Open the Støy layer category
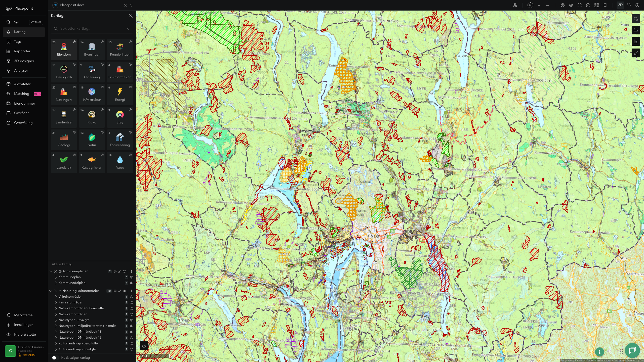This screenshot has height=362, width=644. point(120,117)
